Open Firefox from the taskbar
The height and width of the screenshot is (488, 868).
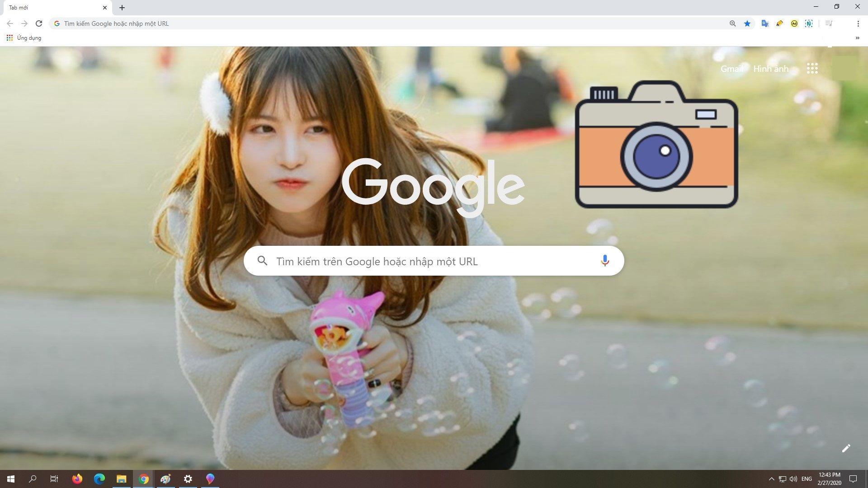77,479
